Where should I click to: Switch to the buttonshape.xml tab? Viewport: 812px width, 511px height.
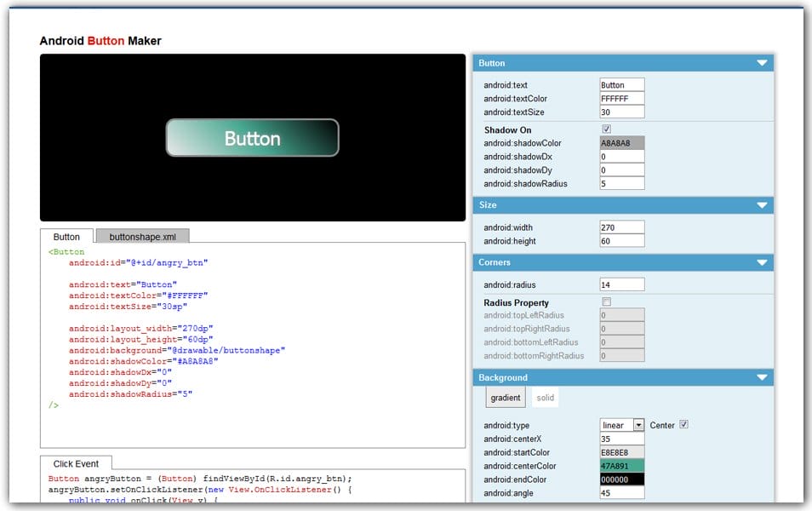143,236
